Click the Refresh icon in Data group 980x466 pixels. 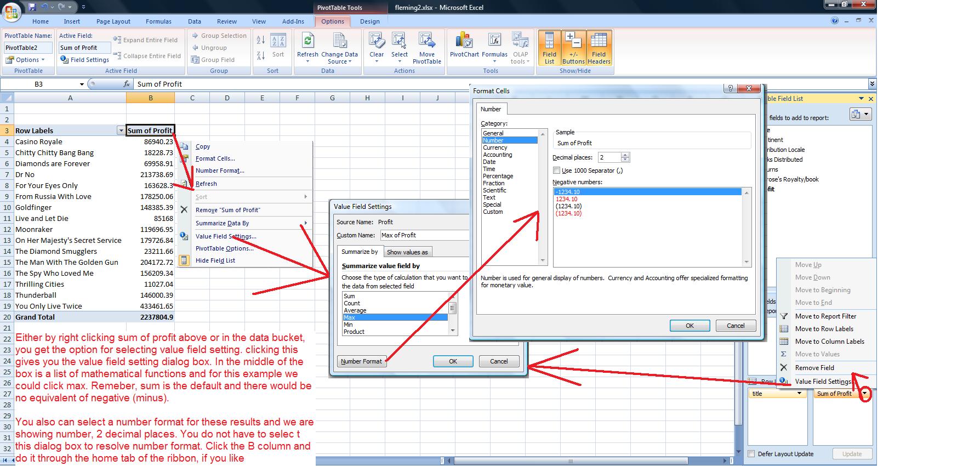(x=307, y=41)
